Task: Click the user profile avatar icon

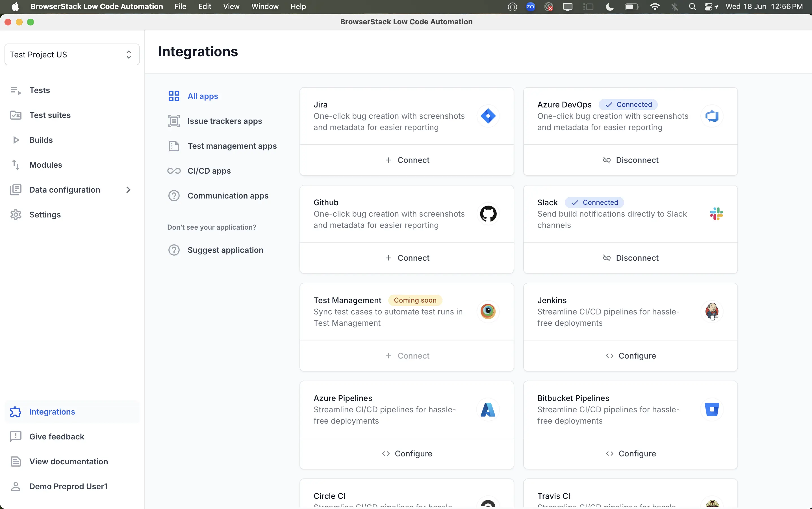Action: (x=16, y=486)
